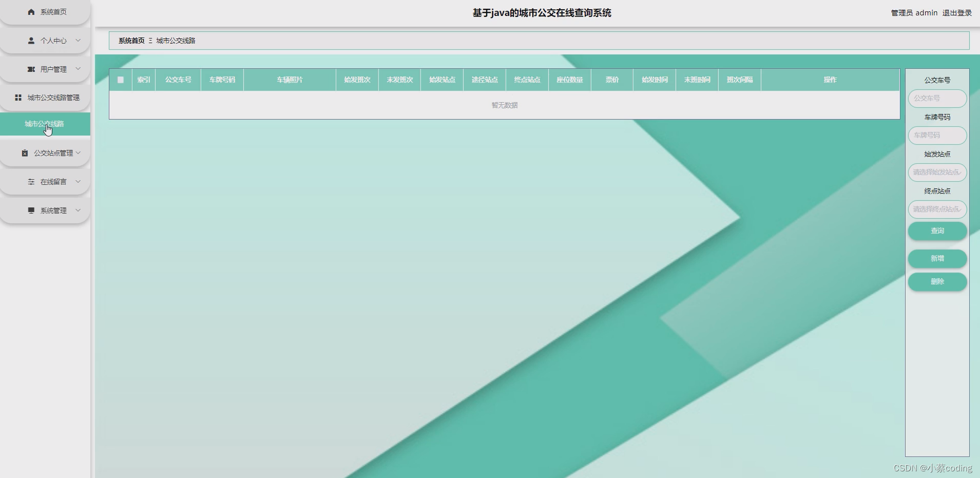Image resolution: width=980 pixels, height=478 pixels.
Task: Tick the select-all checkbox in table header
Action: click(x=121, y=80)
